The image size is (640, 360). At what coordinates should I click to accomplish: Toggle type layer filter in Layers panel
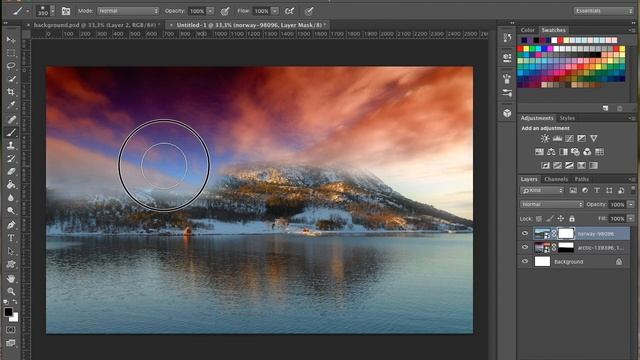pyautogui.click(x=597, y=190)
